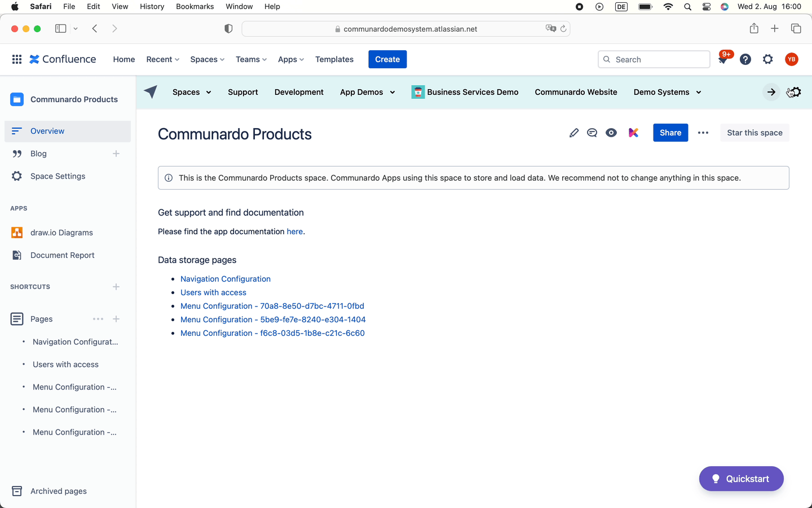The height and width of the screenshot is (508, 812).
Task: Expand Demo Systems dropdown
Action: tap(668, 92)
